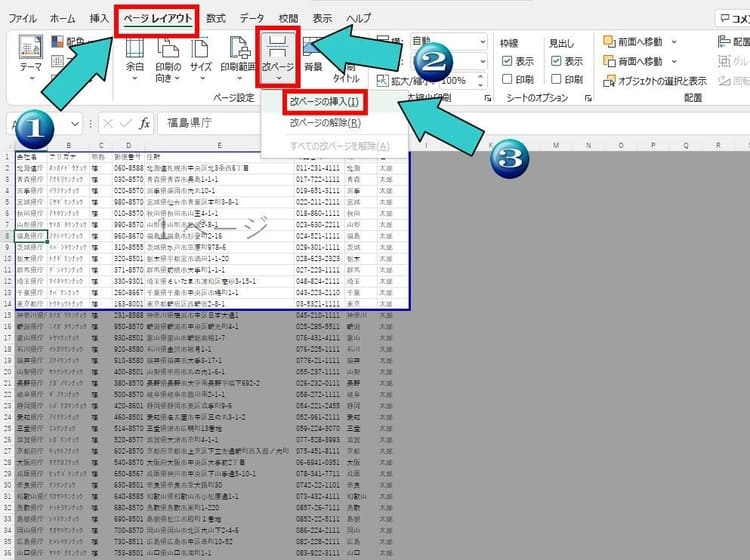The width and height of the screenshot is (750, 560).
Task: Click phone cell "0742-22-1101"
Action: 318,484
